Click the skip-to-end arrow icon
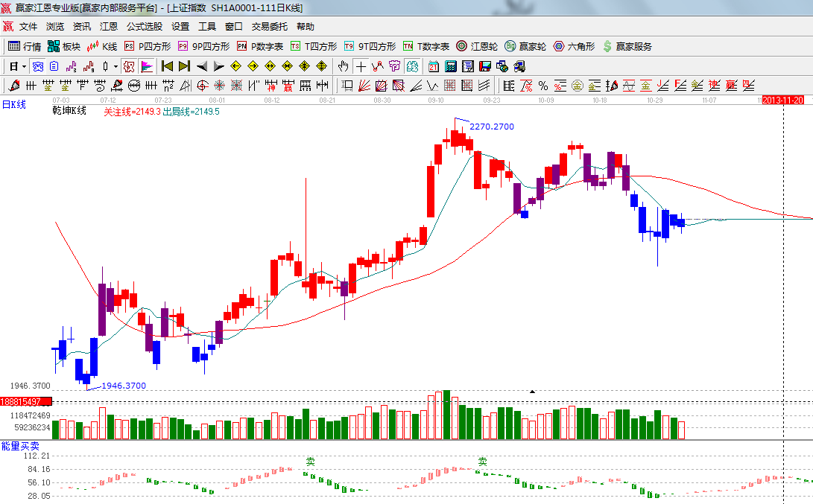This screenshot has height=504, width=813. click(x=184, y=66)
